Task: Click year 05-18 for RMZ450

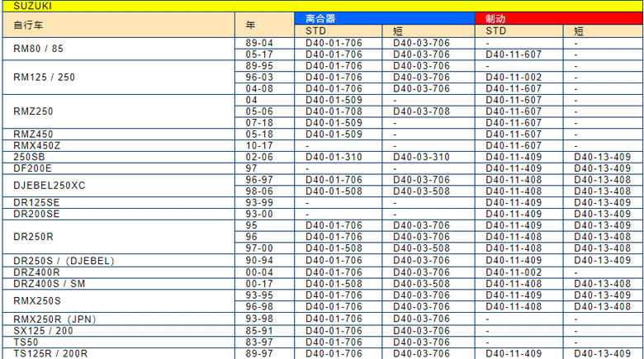Action: click(x=259, y=134)
